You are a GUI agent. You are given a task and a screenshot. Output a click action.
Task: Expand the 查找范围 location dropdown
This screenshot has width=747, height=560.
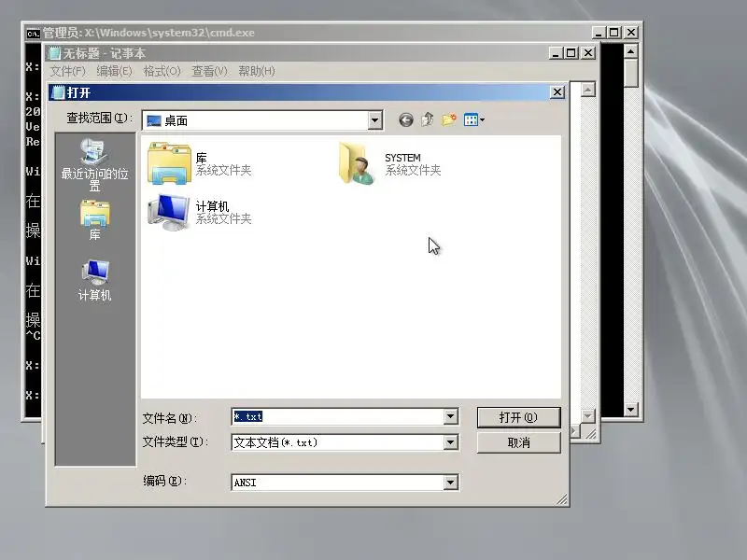click(x=375, y=120)
